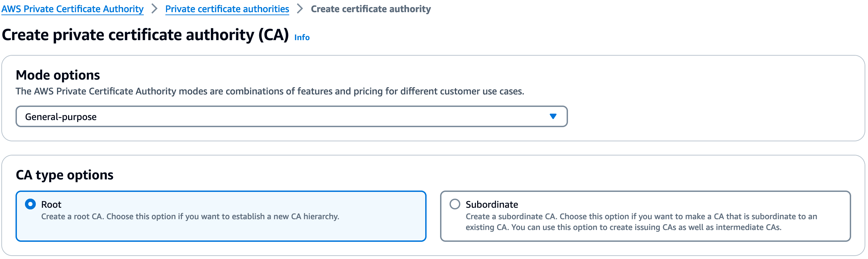Click the 'Create private certificate authority (CA)' title
868x259 pixels.
[145, 35]
